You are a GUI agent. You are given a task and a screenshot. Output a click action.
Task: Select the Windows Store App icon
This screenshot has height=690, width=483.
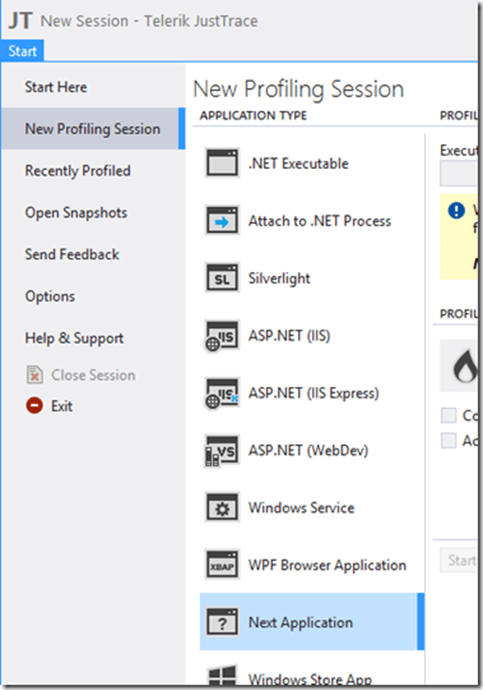(222, 675)
